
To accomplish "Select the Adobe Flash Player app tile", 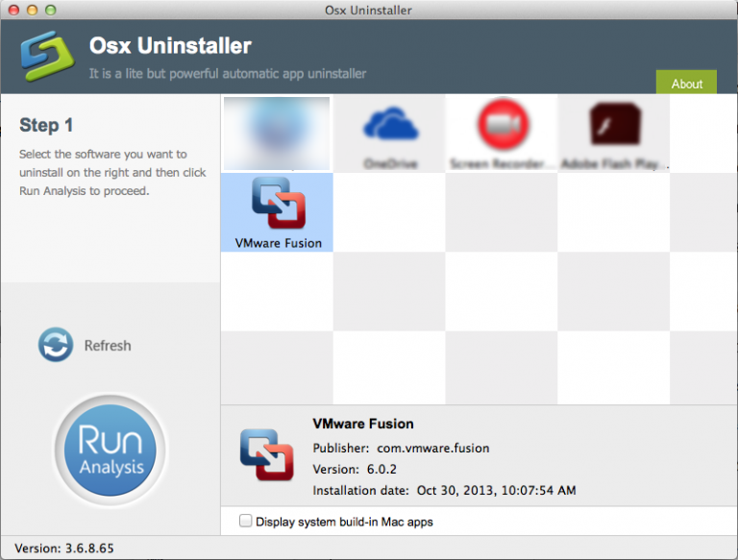I will pos(613,134).
